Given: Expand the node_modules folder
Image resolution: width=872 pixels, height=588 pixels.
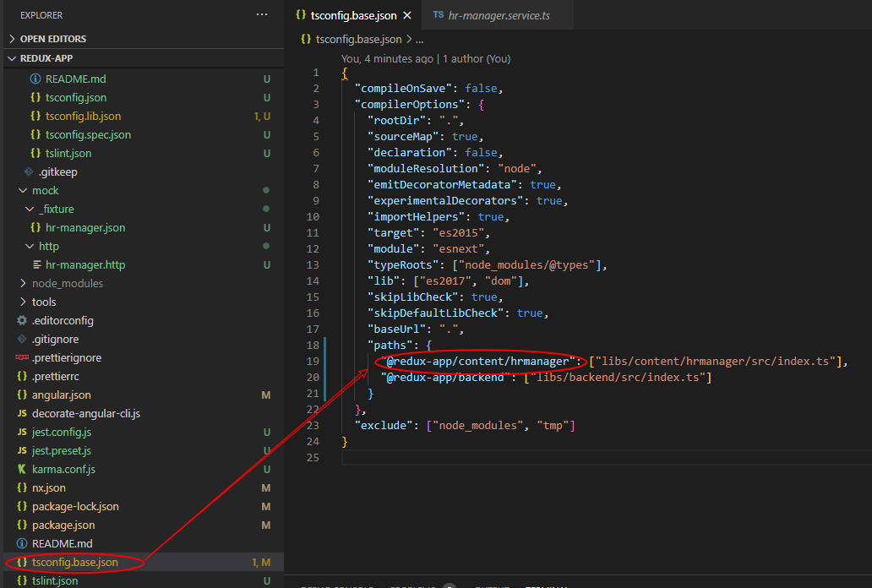Looking at the screenshot, I should (67, 283).
